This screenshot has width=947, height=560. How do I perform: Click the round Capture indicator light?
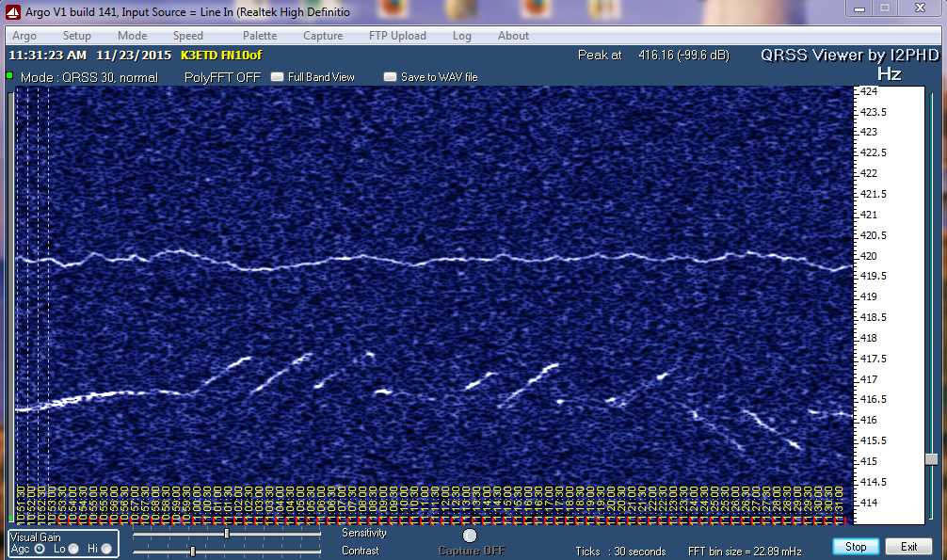(470, 536)
